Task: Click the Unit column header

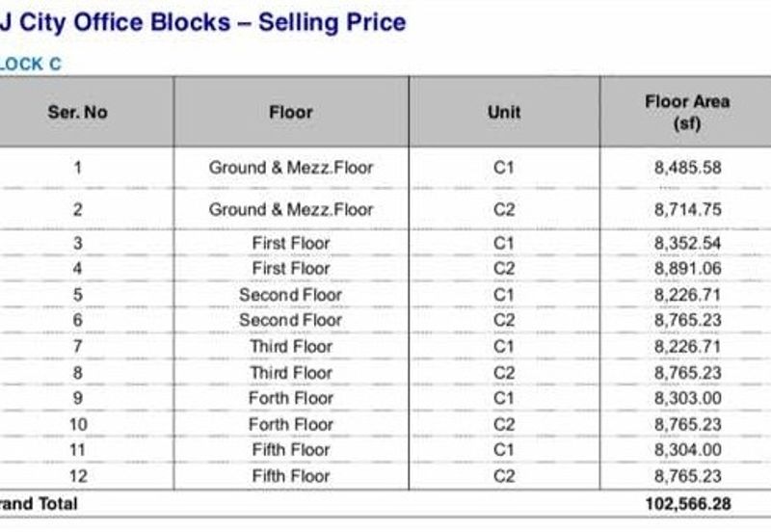Action: 504,112
